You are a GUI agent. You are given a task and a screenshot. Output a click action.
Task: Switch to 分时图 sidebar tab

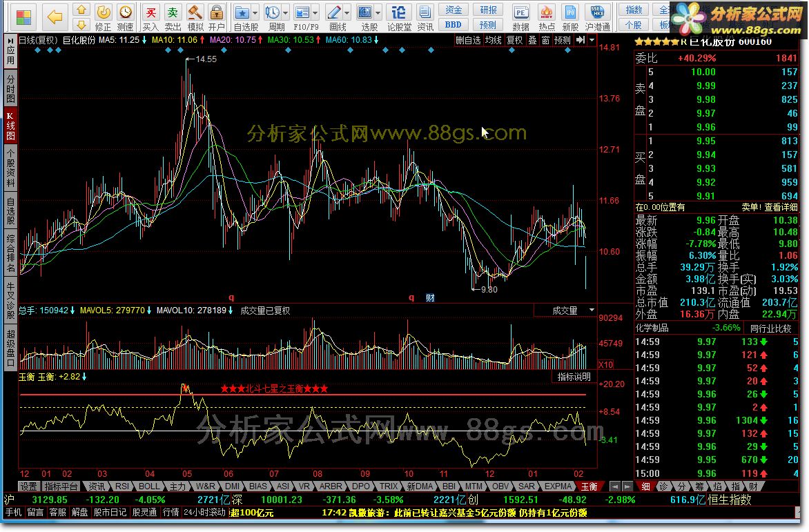(x=10, y=88)
